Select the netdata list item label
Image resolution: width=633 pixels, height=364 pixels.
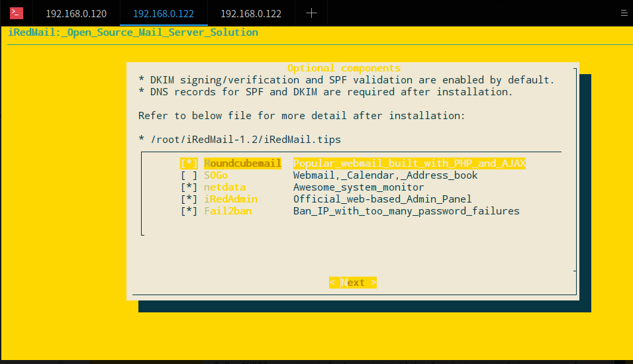pos(225,187)
